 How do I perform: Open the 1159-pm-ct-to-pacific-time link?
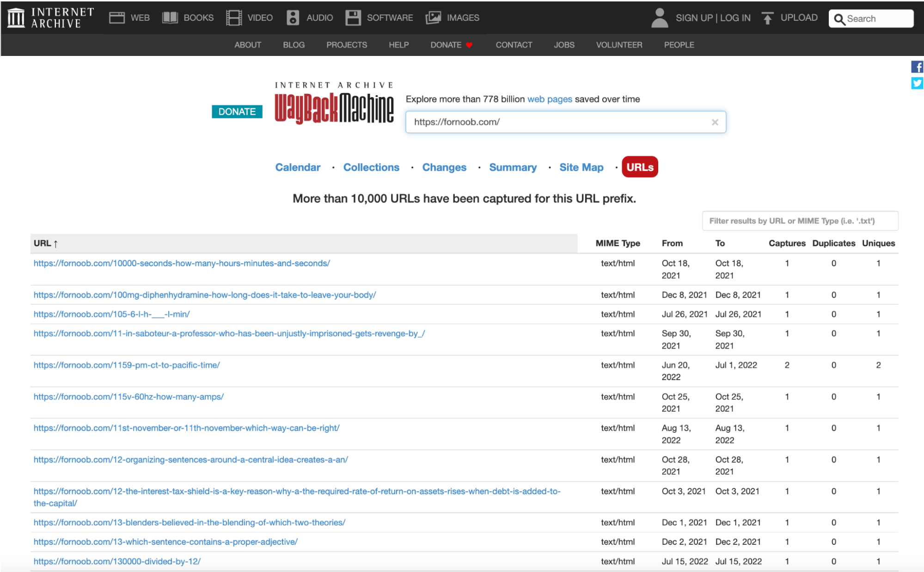[127, 365]
